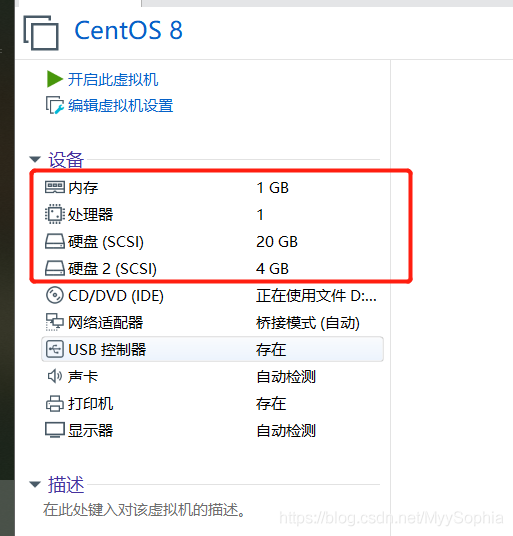Select the memory (内存) chip icon
This screenshot has width=513, height=536.
click(55, 187)
